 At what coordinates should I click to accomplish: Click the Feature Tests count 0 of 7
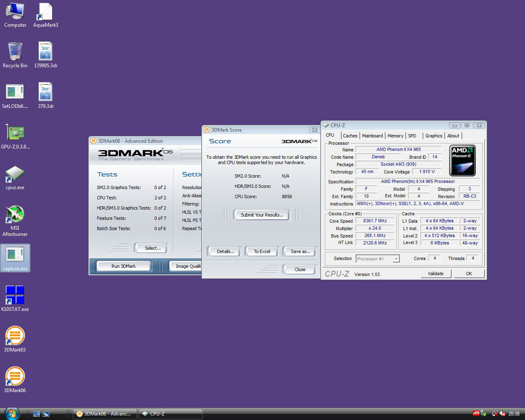pos(160,218)
